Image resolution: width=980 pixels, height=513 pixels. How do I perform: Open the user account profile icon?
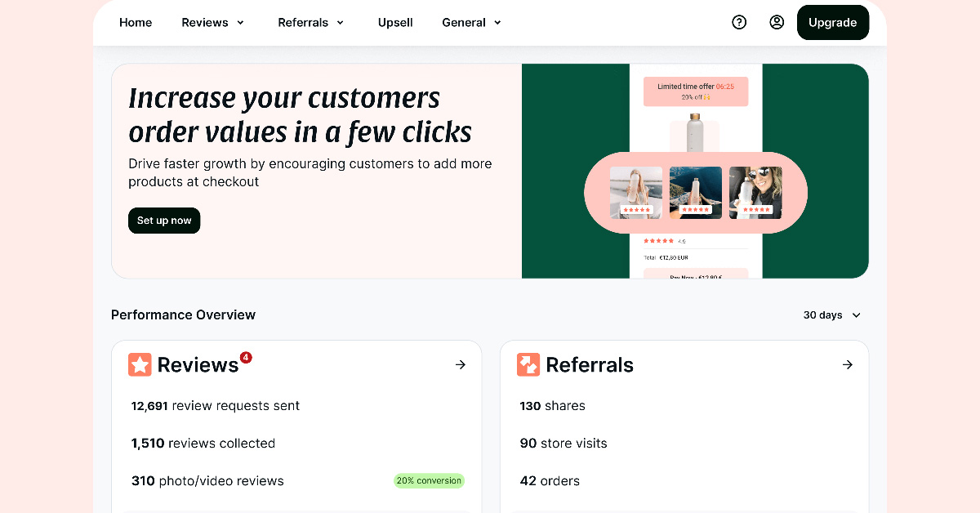click(777, 23)
